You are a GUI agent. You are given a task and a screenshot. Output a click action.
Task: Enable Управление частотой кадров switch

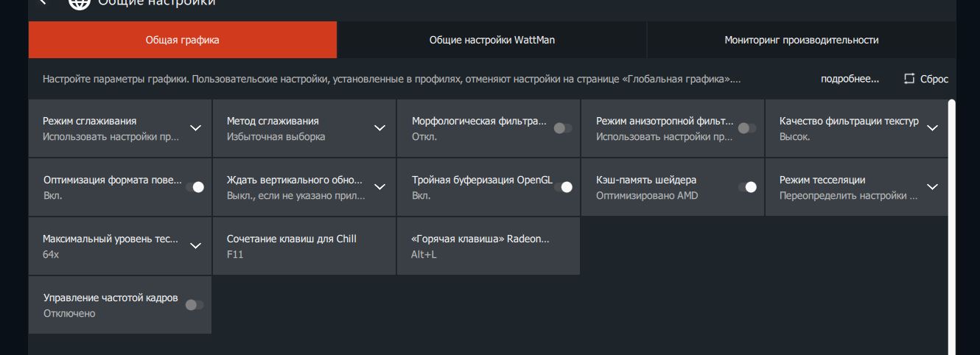(x=195, y=305)
